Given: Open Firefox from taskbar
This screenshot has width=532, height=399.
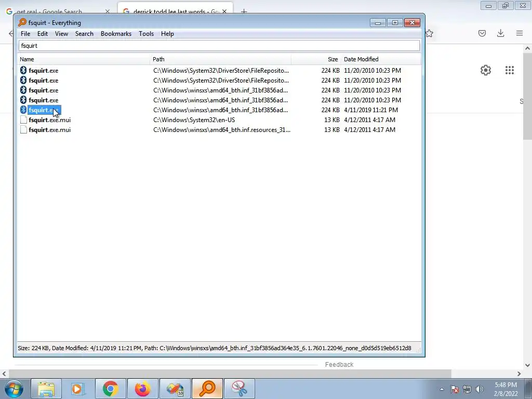Looking at the screenshot, I should pos(143,389).
